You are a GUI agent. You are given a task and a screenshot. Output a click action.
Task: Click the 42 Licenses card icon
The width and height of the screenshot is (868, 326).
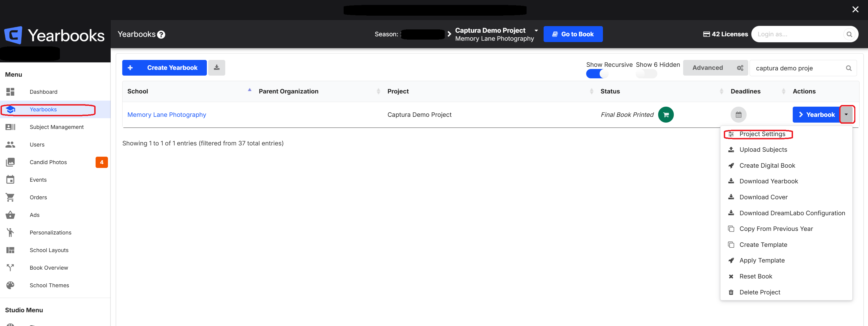[706, 34]
